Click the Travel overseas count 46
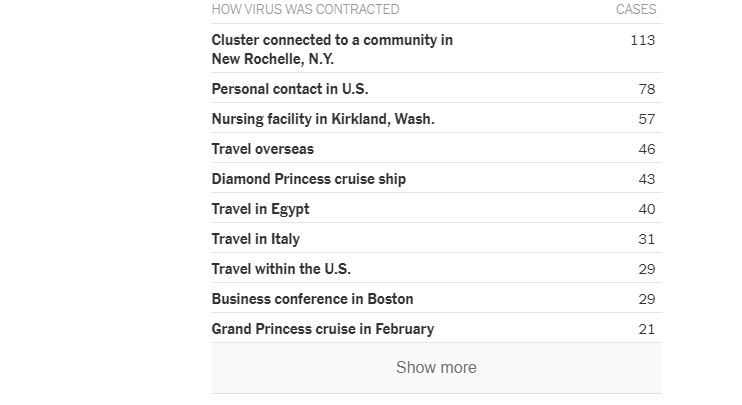 pyautogui.click(x=646, y=149)
